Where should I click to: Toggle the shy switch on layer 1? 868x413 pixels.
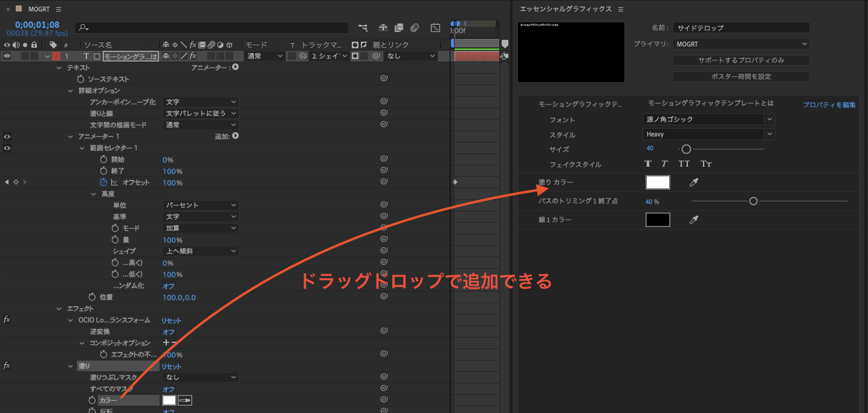click(166, 56)
